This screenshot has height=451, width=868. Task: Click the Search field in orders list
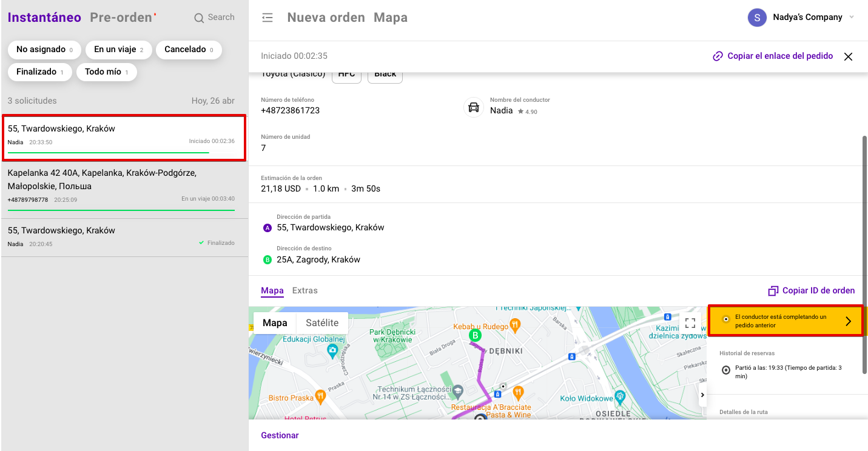pos(214,18)
